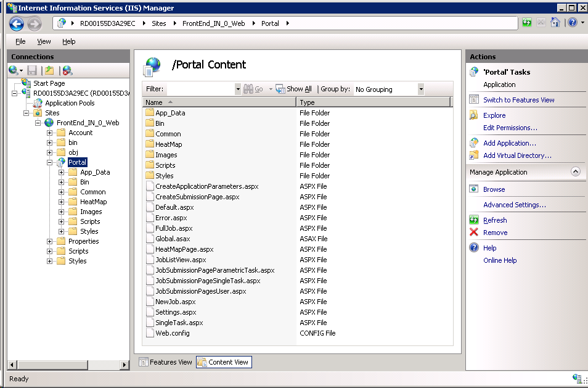The width and height of the screenshot is (588, 388).
Task: Expand the Account tree node
Action: [51, 132]
